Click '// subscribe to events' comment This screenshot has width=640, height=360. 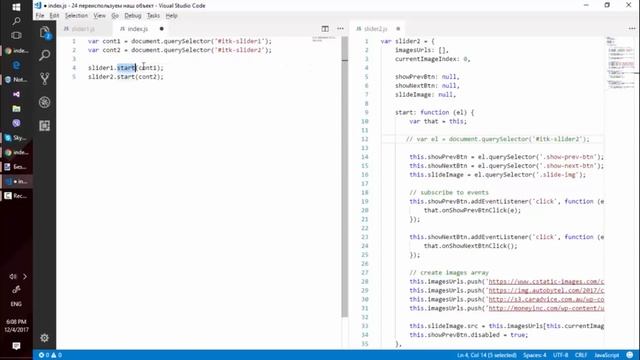(449, 192)
